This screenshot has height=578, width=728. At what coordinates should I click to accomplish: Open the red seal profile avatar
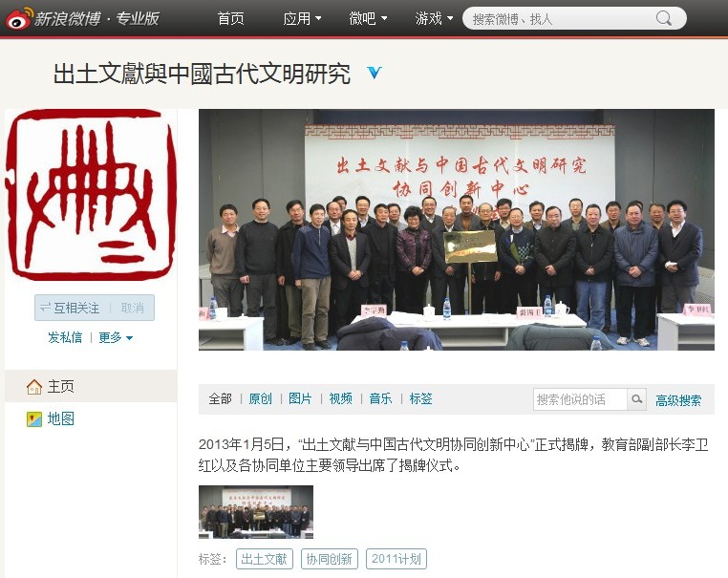point(91,195)
